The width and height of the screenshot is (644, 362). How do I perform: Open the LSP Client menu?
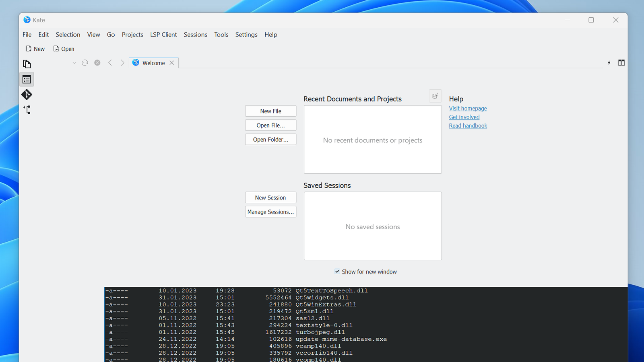point(163,35)
